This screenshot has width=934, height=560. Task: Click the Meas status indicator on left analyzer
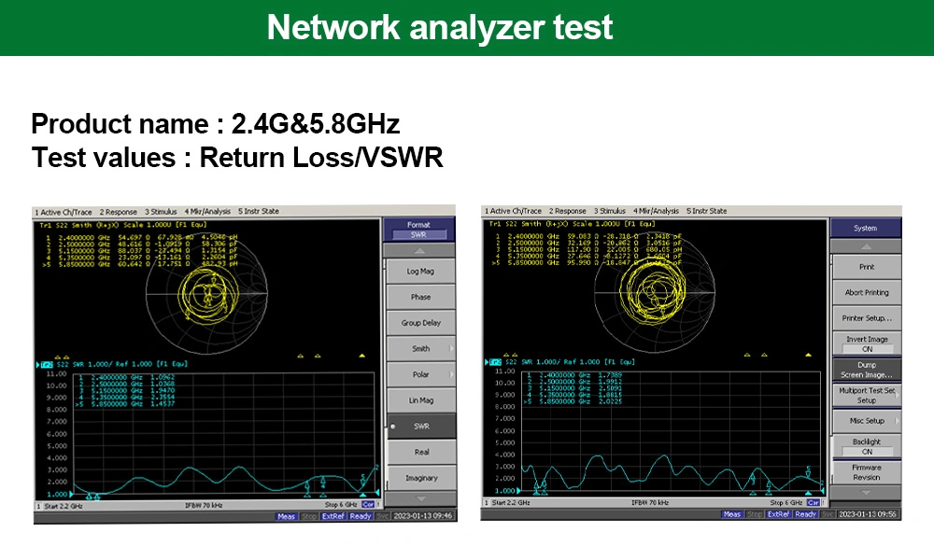click(286, 516)
